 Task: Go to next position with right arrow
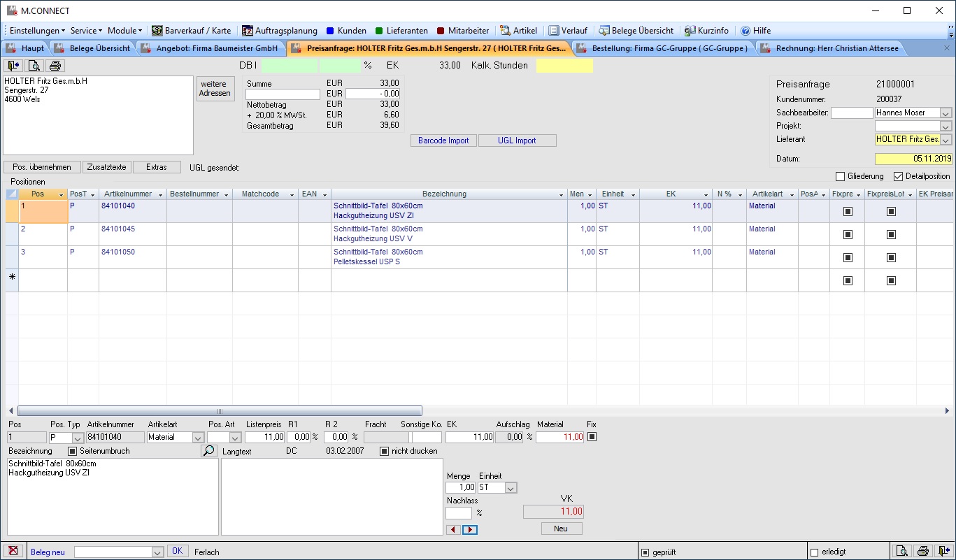pyautogui.click(x=470, y=530)
